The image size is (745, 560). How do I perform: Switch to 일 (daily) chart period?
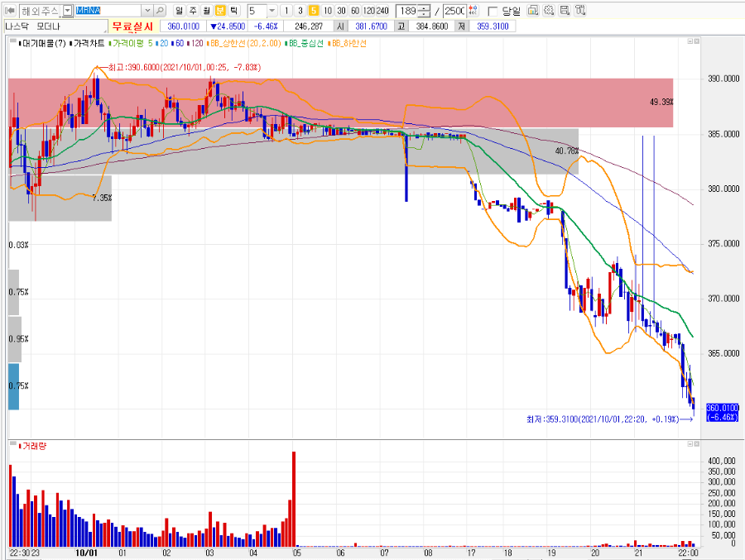(179, 11)
